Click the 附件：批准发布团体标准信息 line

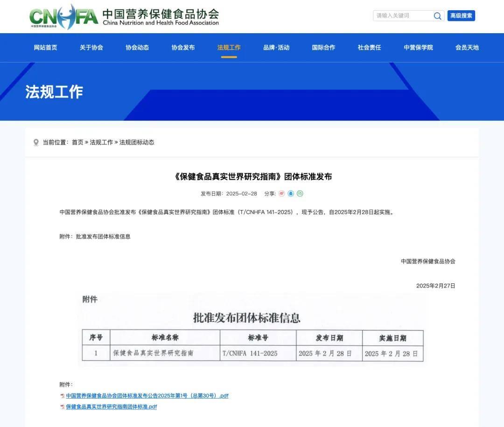tap(95, 237)
